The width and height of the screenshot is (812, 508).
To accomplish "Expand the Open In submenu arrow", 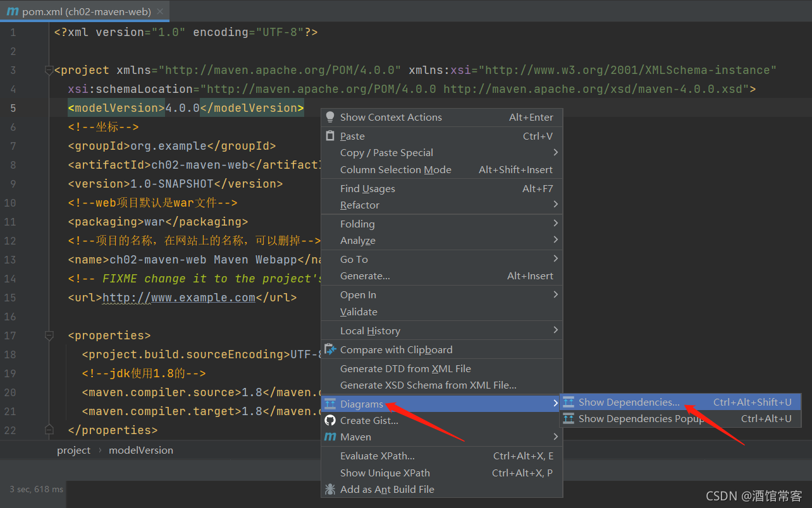I will coord(555,294).
